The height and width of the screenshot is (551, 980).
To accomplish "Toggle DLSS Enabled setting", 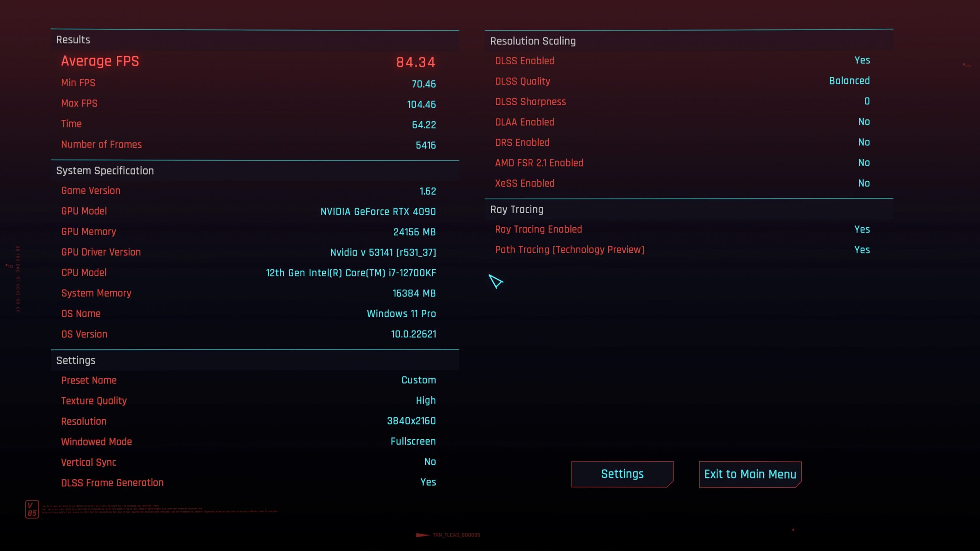I will pos(862,60).
